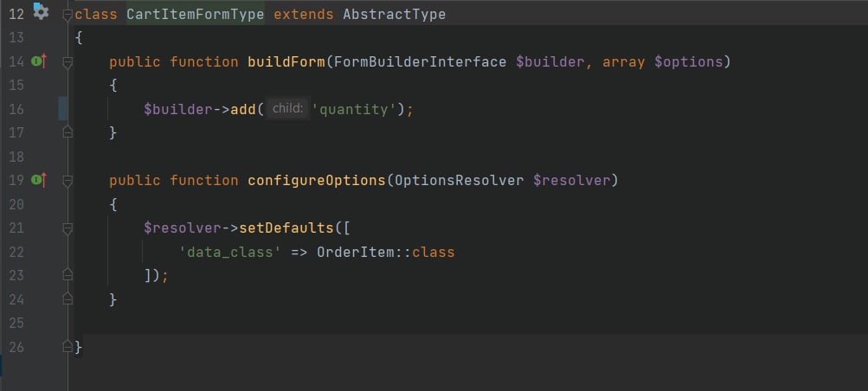868x391 pixels.
Task: Click line number 25 in the gutter
Action: tap(16, 323)
